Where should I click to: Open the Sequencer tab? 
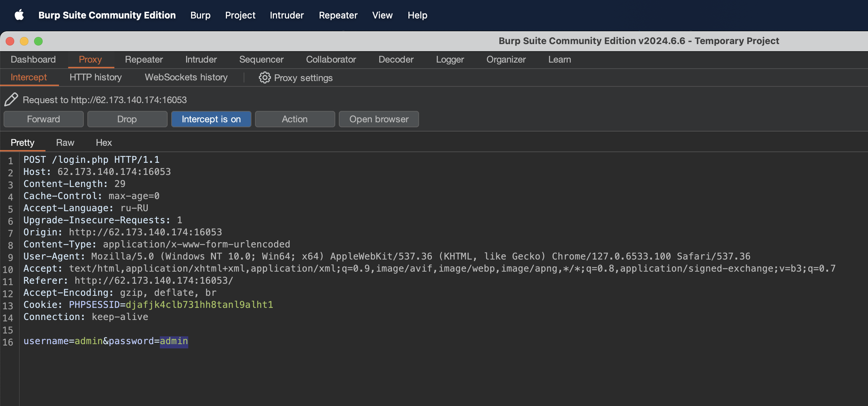coord(261,59)
